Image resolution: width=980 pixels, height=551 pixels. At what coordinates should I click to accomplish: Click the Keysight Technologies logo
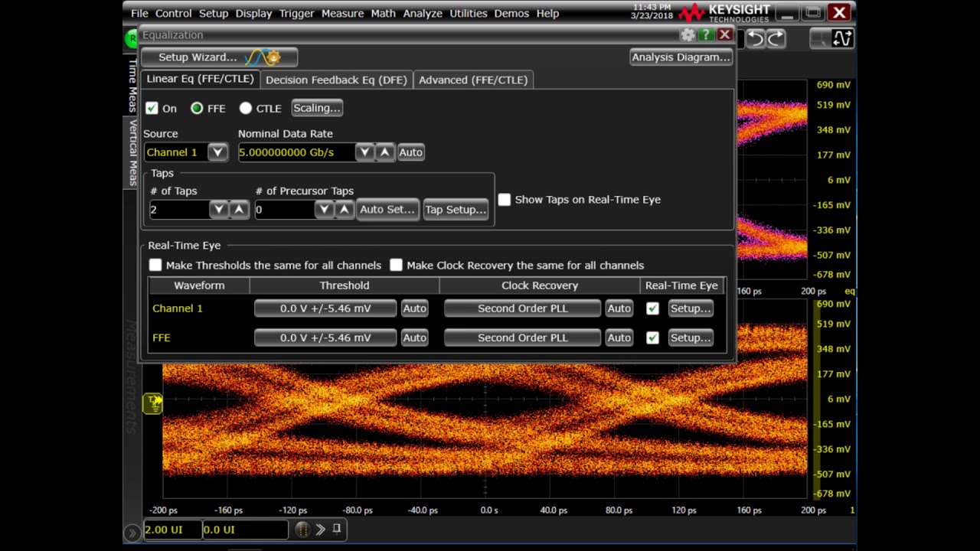pyautogui.click(x=724, y=13)
